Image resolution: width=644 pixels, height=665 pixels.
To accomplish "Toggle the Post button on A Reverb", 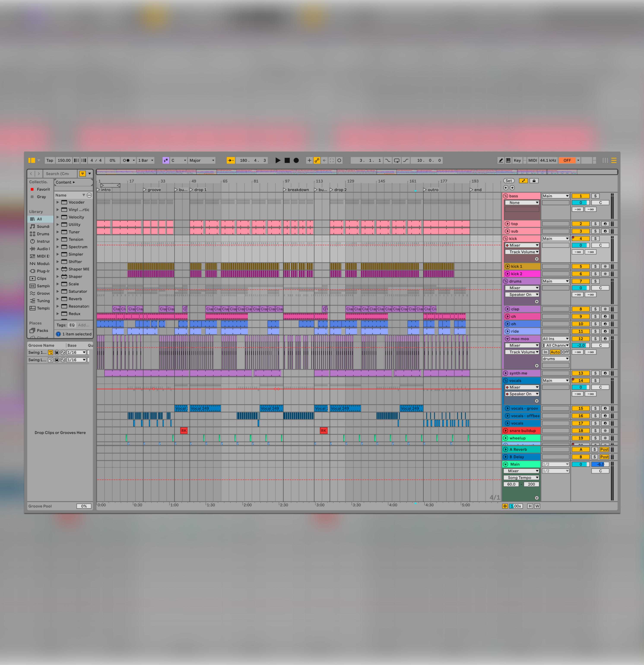I will coord(604,450).
